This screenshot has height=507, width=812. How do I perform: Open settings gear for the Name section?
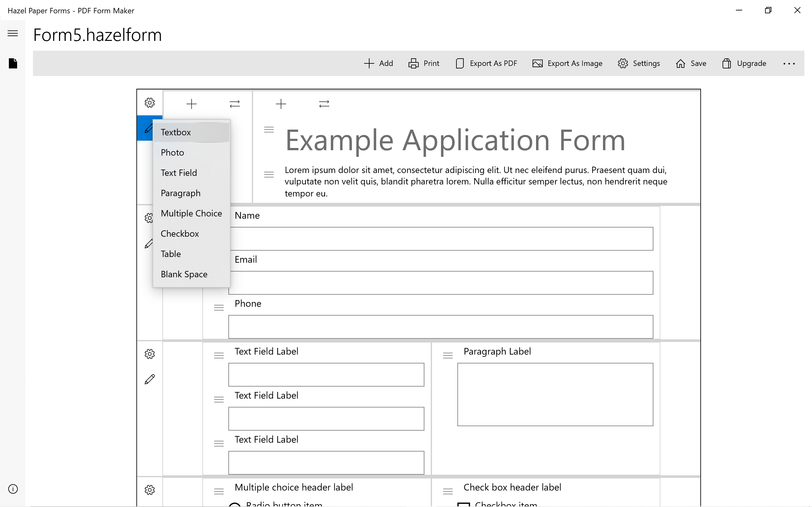pyautogui.click(x=149, y=218)
